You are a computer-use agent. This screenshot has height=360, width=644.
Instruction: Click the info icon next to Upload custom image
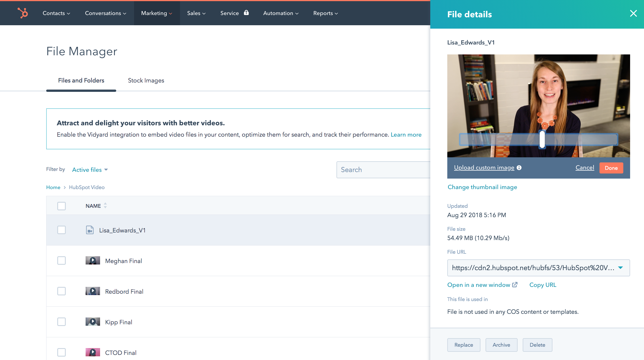coord(519,168)
